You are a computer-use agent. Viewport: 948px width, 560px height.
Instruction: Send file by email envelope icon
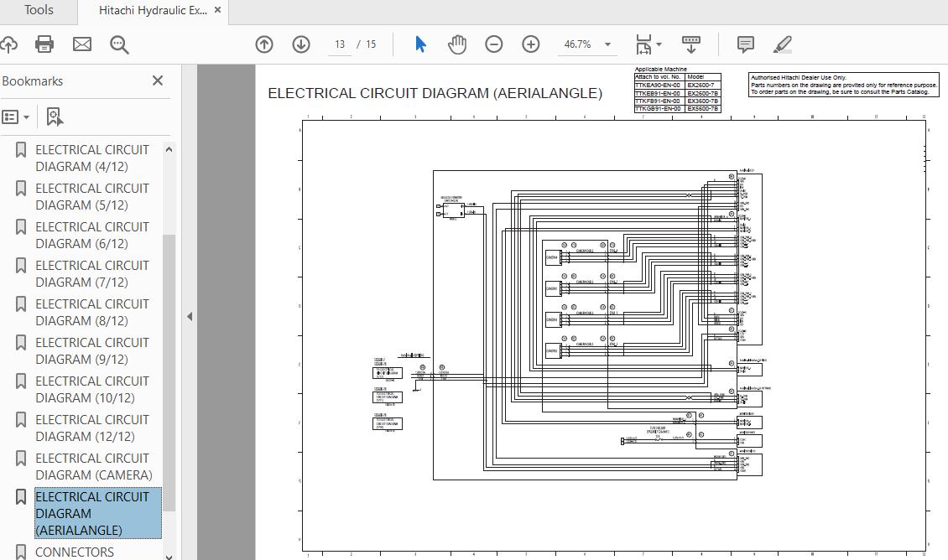tap(81, 44)
